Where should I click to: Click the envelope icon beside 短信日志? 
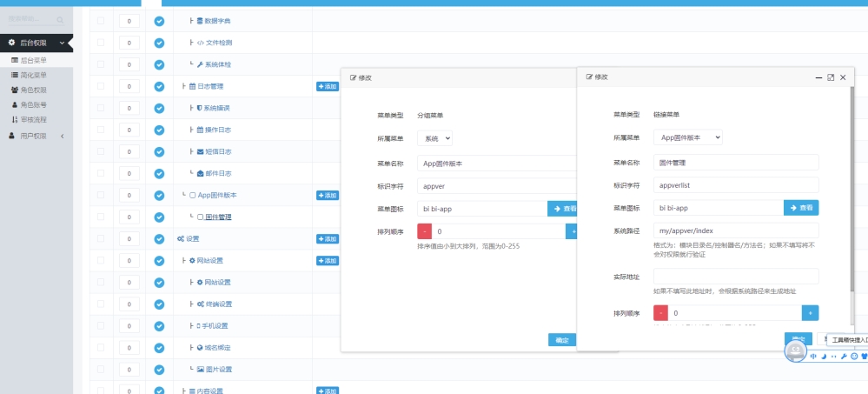pos(201,151)
